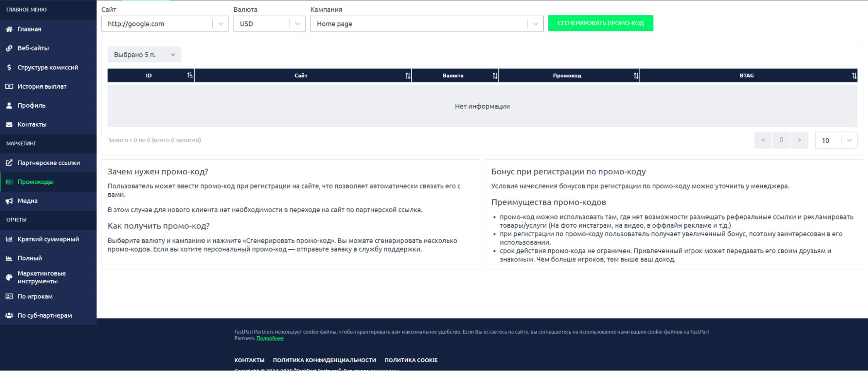Toggle sort order on Промокод column

click(x=636, y=76)
